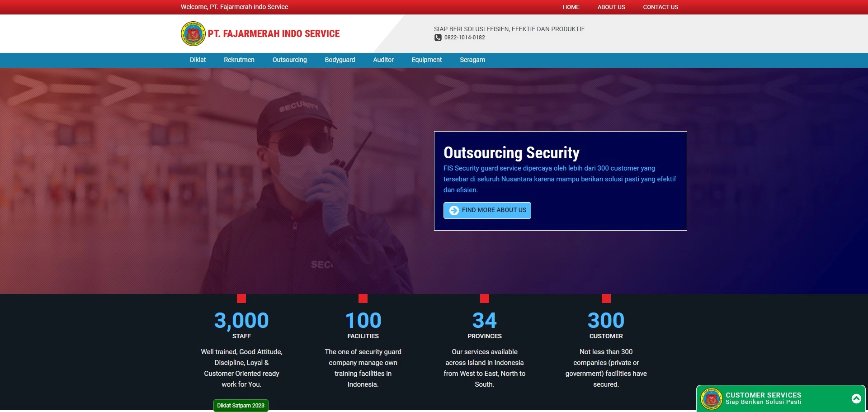The image size is (868, 412).
Task: Click the 100 facilities number
Action: click(x=363, y=321)
